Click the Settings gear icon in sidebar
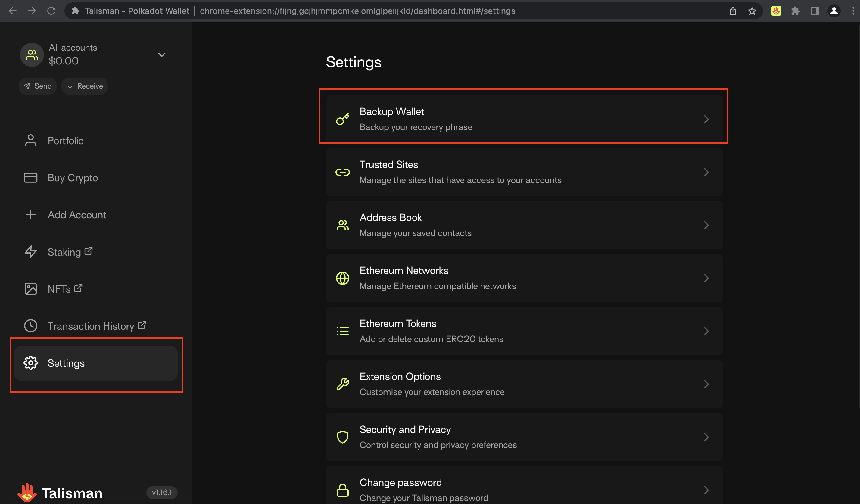The width and height of the screenshot is (860, 504). tap(31, 363)
